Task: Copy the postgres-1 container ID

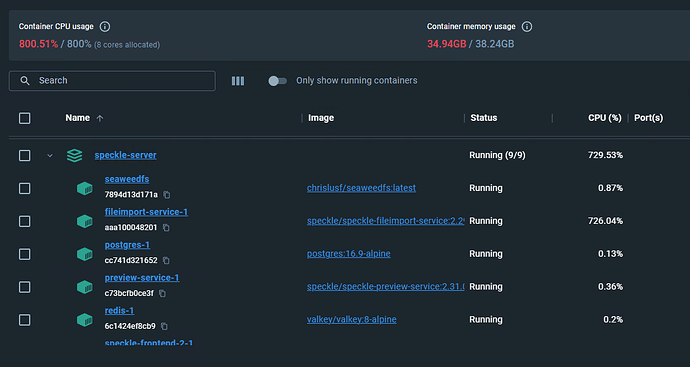Action: click(x=166, y=261)
